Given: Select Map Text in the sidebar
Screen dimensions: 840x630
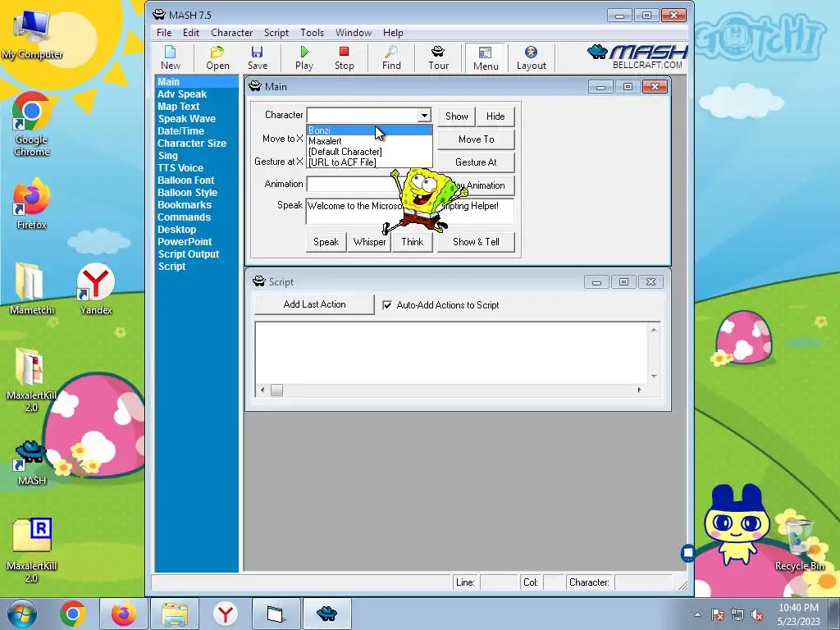Looking at the screenshot, I should pos(178,107).
